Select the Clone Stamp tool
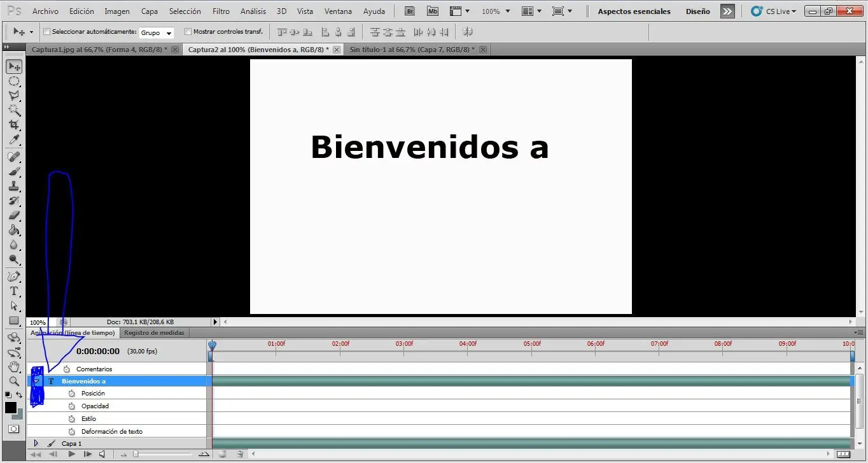This screenshot has height=463, width=868. (14, 186)
